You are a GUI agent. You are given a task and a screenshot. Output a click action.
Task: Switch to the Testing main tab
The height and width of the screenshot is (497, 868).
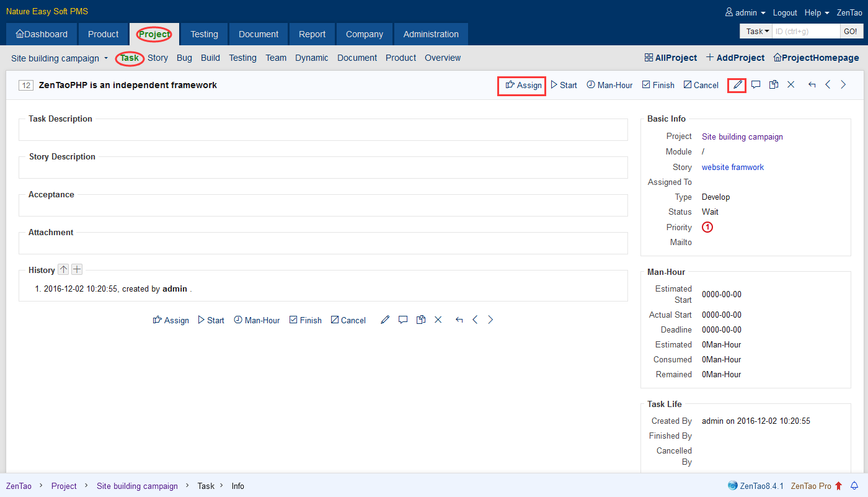click(x=204, y=34)
